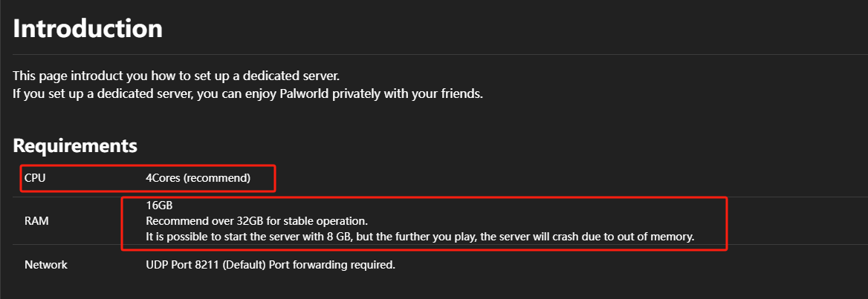Click the 8 GB crash warning sentence
This screenshot has width=868, height=299.
click(420, 237)
